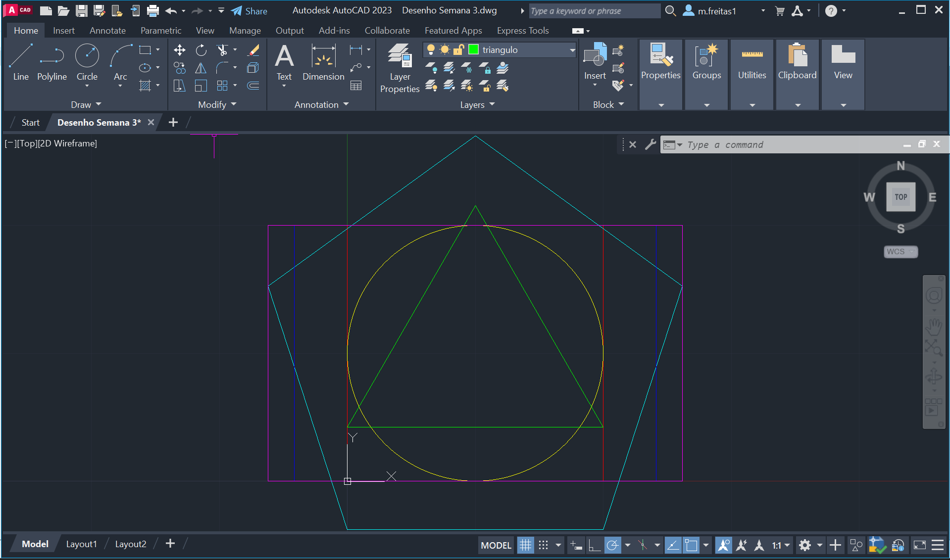
Task: Click the Text annotation tool
Action: (284, 62)
